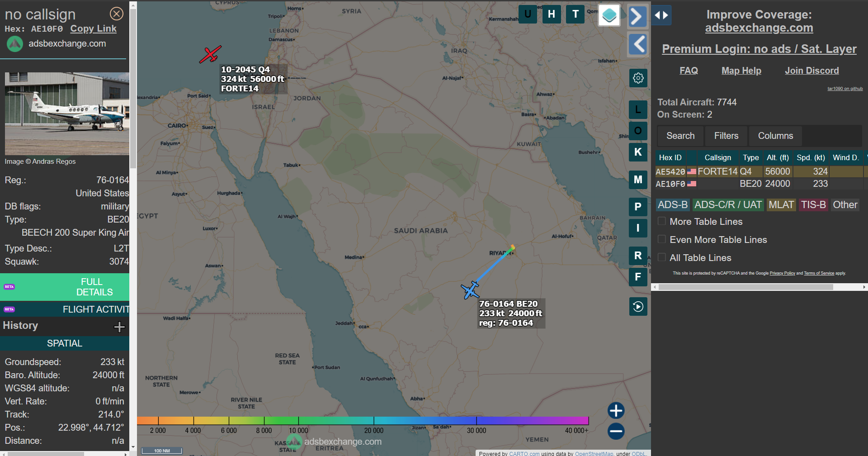The width and height of the screenshot is (868, 456).
Task: Select the red FORTE14 aircraft icon
Action: point(210,54)
